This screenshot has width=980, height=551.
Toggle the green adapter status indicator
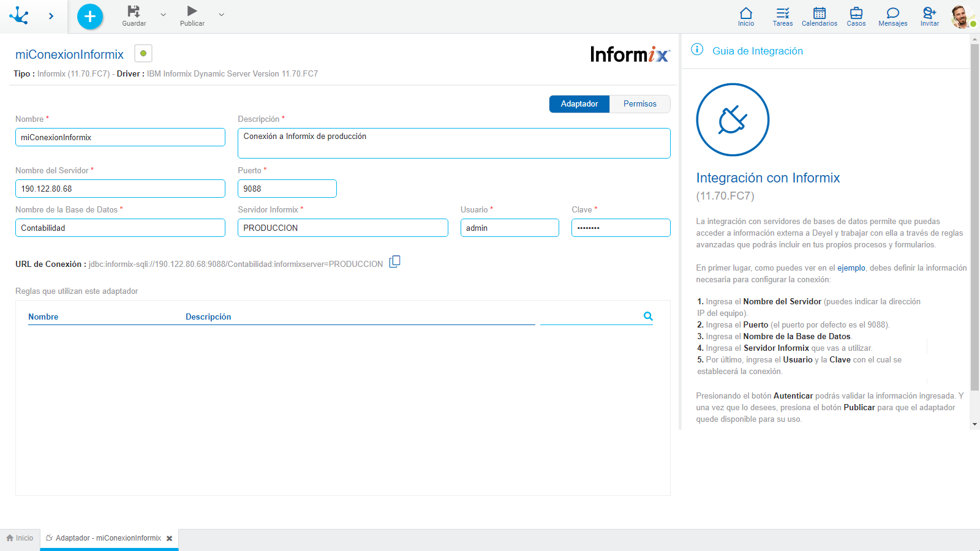143,54
